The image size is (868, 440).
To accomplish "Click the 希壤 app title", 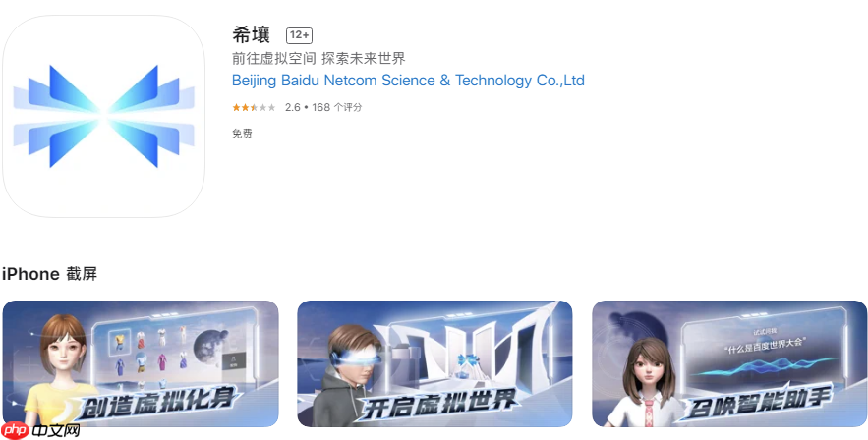I will (252, 34).
